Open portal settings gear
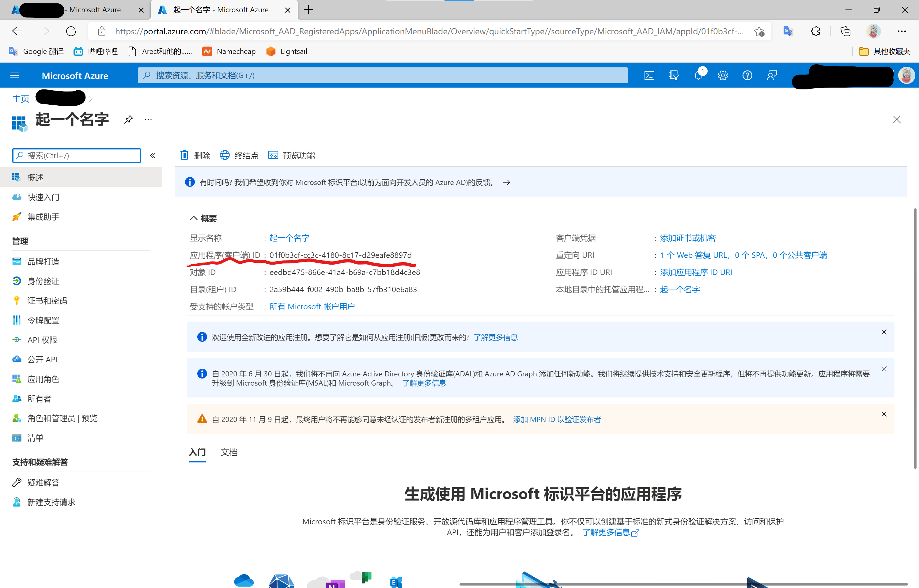The width and height of the screenshot is (919, 588). 723,76
